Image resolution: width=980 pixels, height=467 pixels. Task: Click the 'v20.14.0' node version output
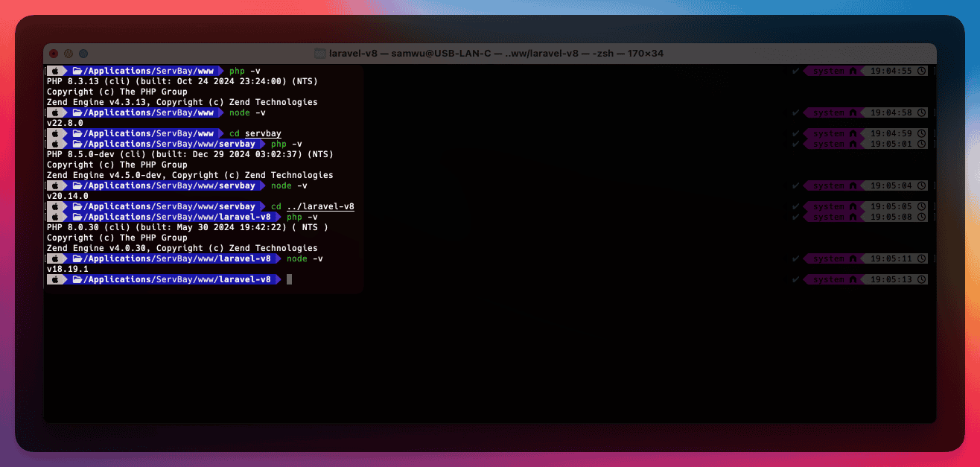pos(68,196)
